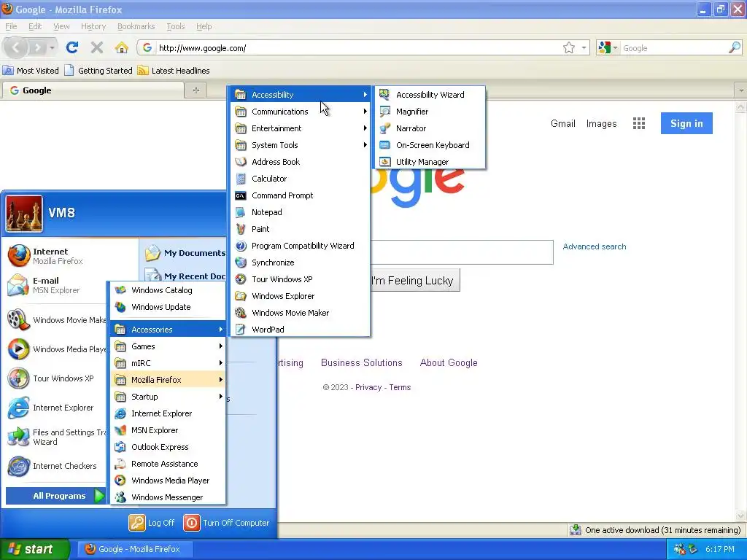Expand the System Tools submenu

click(x=300, y=145)
